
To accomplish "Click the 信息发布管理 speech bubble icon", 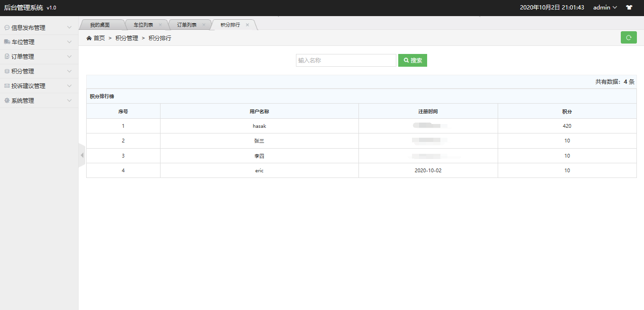I will pyautogui.click(x=7, y=27).
